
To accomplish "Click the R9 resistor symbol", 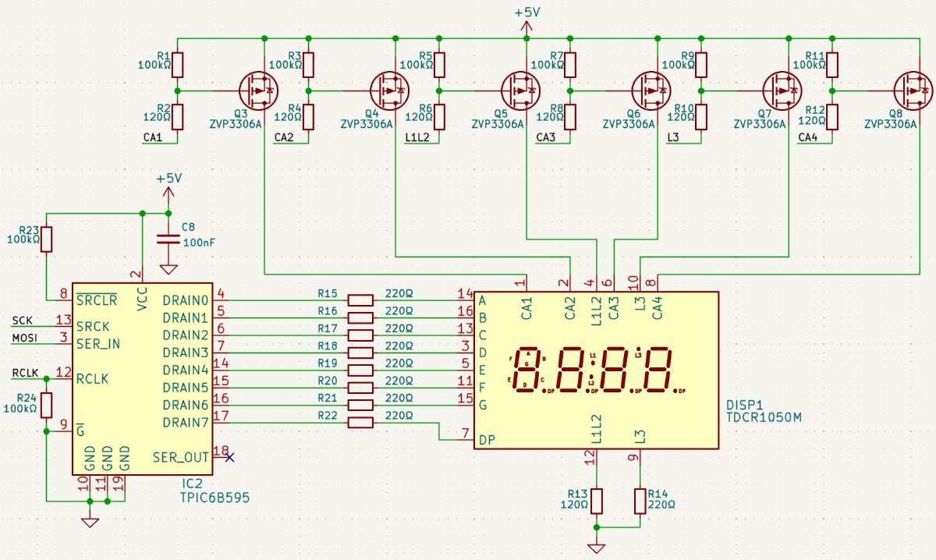I will pyautogui.click(x=702, y=65).
